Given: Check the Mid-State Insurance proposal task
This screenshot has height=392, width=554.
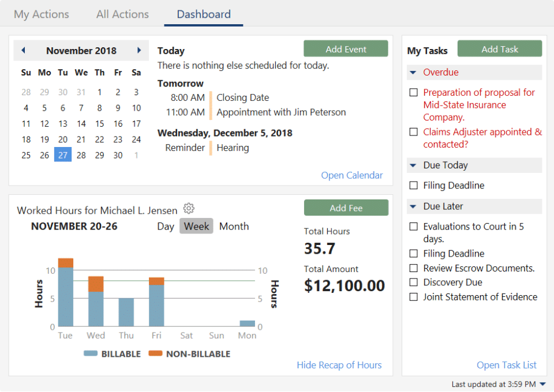Looking at the screenshot, I should click(413, 92).
